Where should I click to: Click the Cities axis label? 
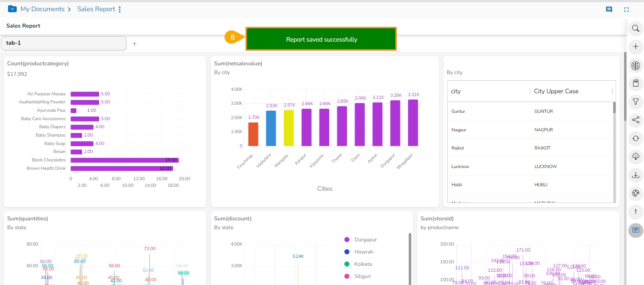[x=325, y=189]
